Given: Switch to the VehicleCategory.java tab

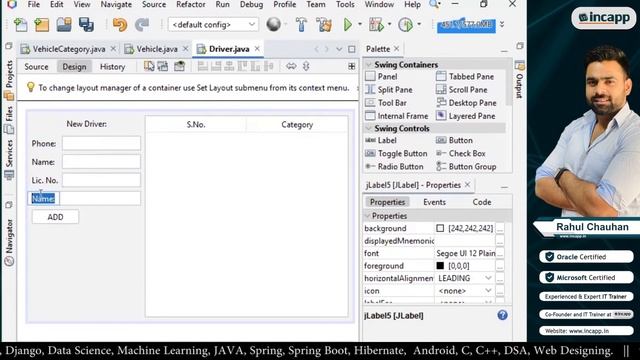Looking at the screenshot, I should click(x=69, y=49).
